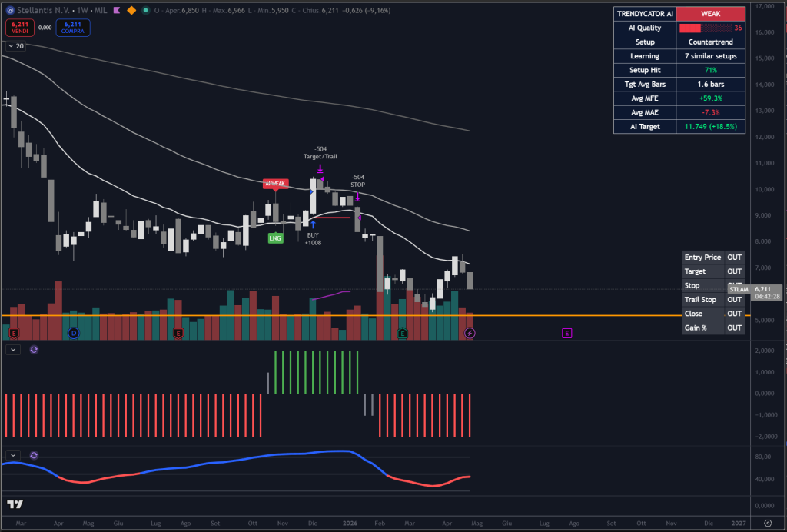
Task: Click the 10,000 price axis label
Action: 765,189
